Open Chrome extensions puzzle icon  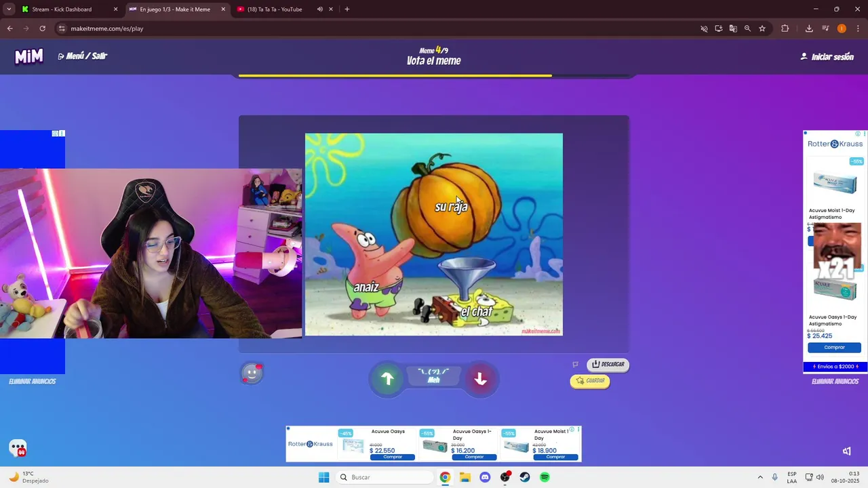click(x=785, y=28)
